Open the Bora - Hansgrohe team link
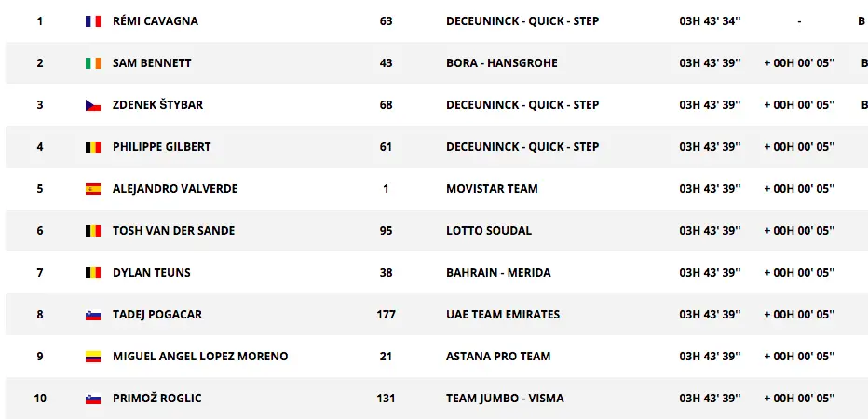This screenshot has height=419, width=868. click(x=501, y=63)
